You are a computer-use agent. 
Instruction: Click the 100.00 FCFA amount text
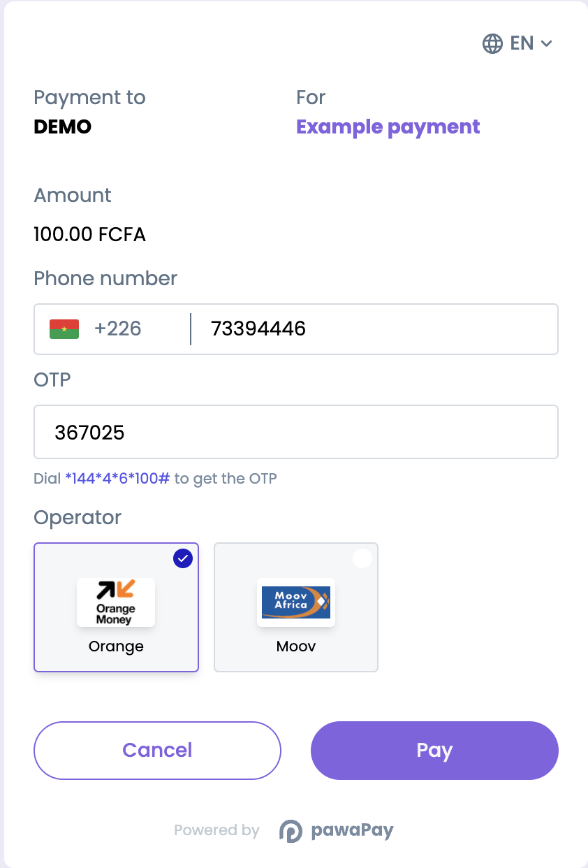point(89,234)
